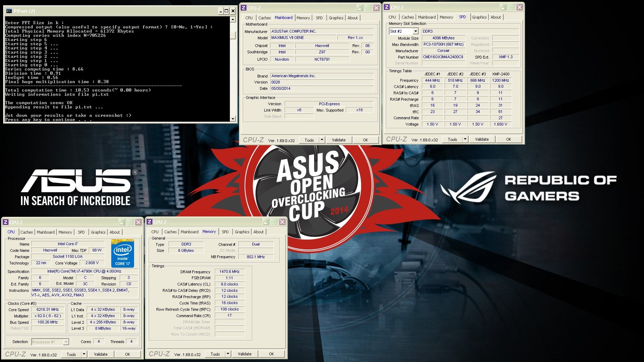Select Mainboard tab in CPU window
Image resolution: width=644 pixels, height=362 pixels.
[x=46, y=232]
